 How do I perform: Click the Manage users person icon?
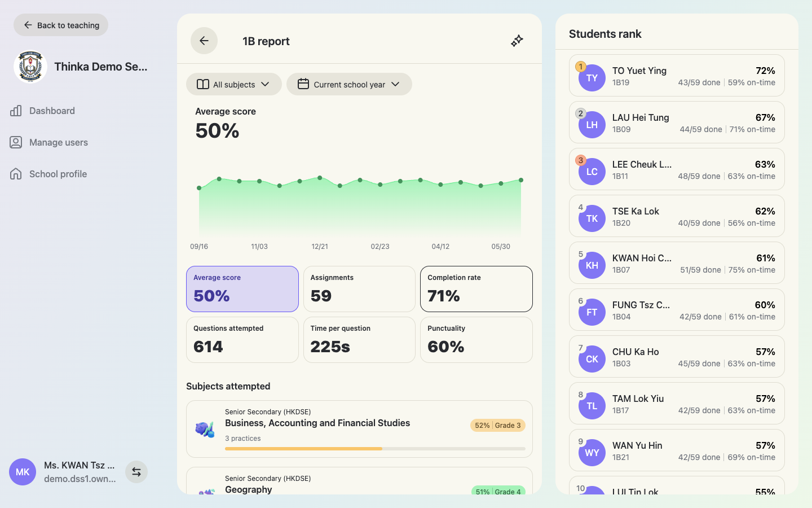pyautogui.click(x=16, y=142)
